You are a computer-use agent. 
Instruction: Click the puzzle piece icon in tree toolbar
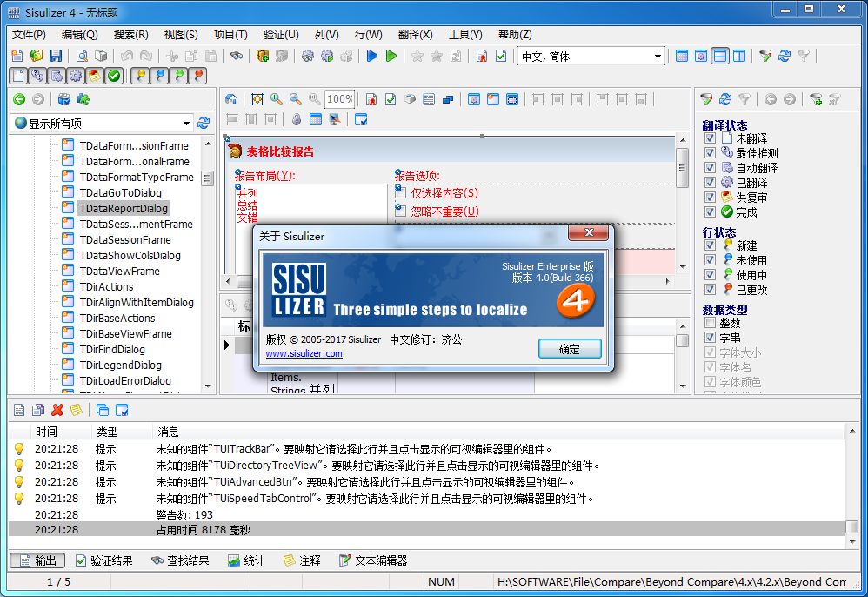click(83, 99)
